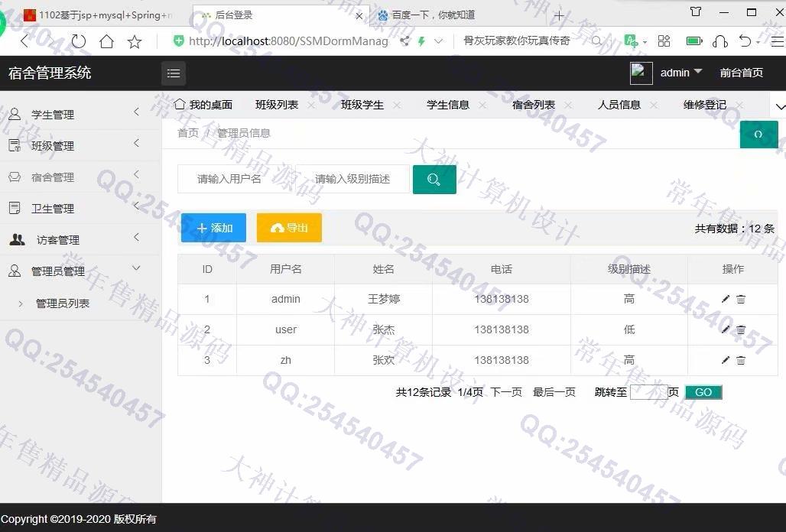Bookmark page with star icon
Image resolution: width=786 pixels, height=532 pixels.
point(135,41)
